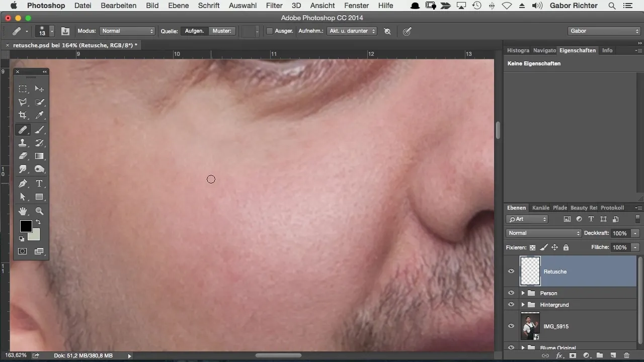Viewport: 644px width, 362px height.
Task: Select the Sponge tool
Action: [x=39, y=169]
